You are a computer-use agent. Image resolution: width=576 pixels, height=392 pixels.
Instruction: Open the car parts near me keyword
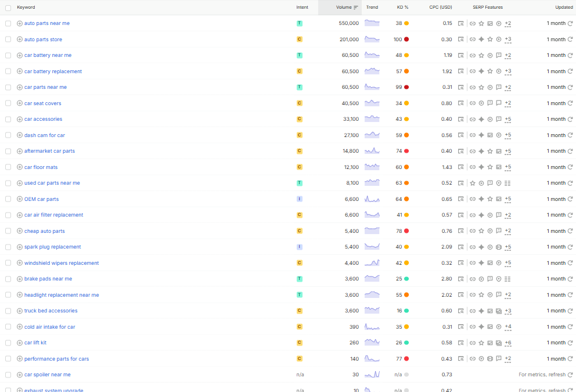pyautogui.click(x=45, y=87)
